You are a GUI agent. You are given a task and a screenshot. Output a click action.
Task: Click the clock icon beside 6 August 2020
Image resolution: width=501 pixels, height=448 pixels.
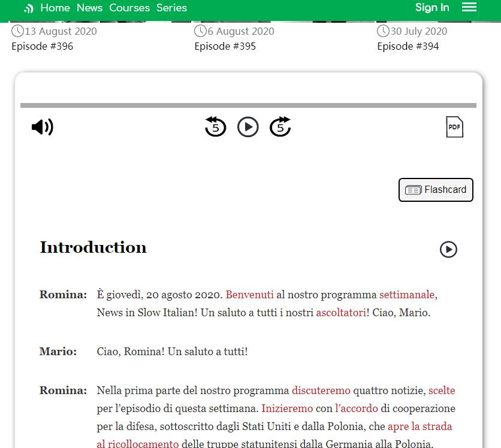click(x=200, y=31)
